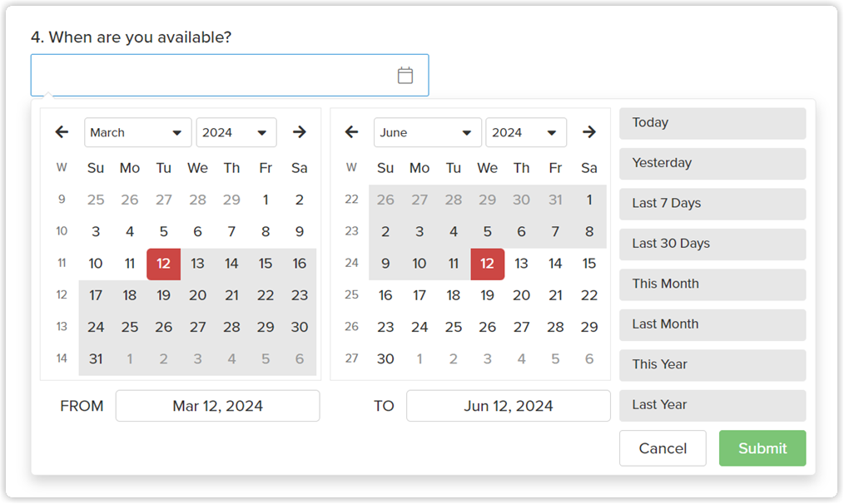Screen dimensions: 844x504
Task: Select the This Year preset
Action: coord(712,365)
